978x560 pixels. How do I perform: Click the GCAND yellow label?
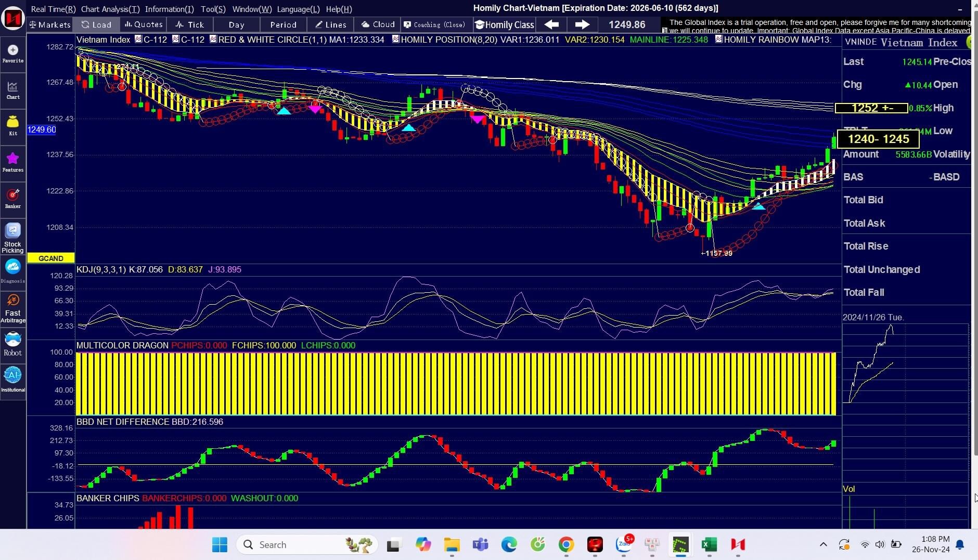pyautogui.click(x=50, y=258)
